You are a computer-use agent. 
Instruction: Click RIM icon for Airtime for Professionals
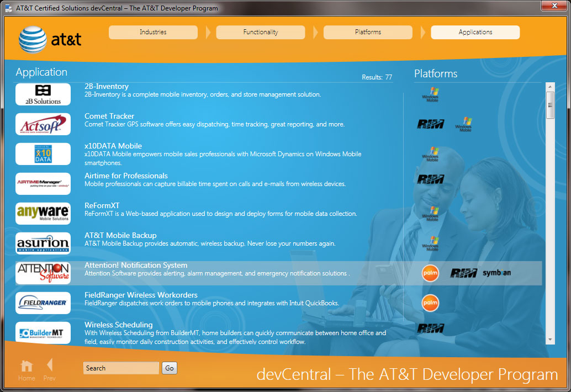click(x=430, y=179)
